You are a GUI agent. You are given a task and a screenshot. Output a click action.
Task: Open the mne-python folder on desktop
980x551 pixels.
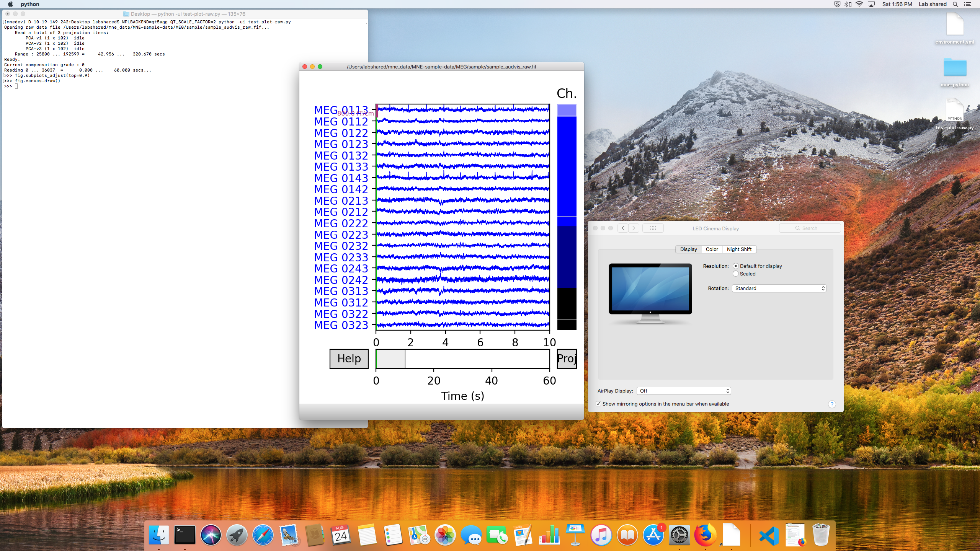pos(954,68)
